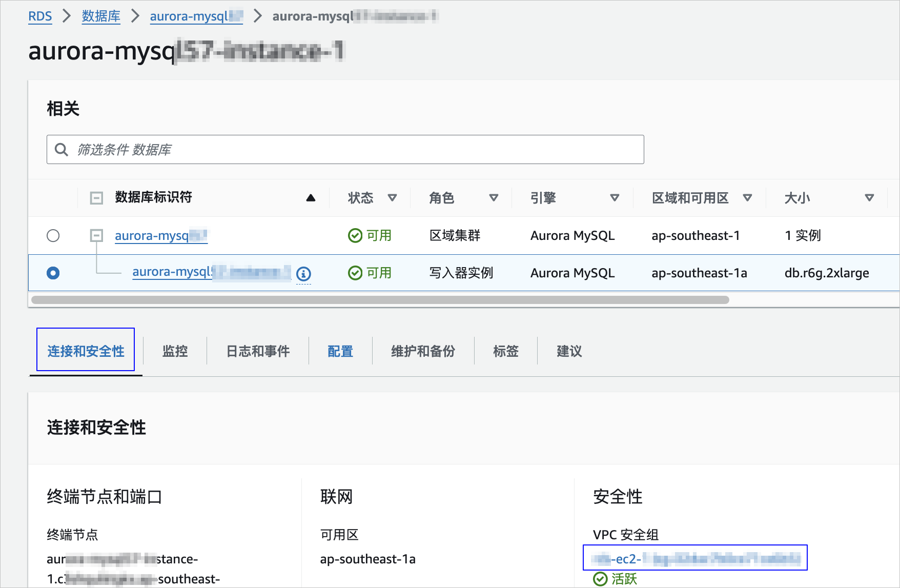Open the 建议 tab

tap(569, 351)
